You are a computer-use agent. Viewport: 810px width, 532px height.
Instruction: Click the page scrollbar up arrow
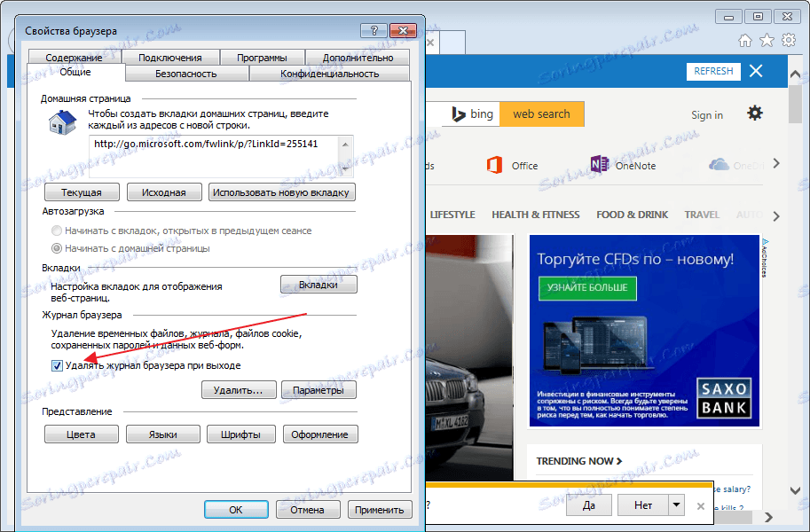[796, 74]
